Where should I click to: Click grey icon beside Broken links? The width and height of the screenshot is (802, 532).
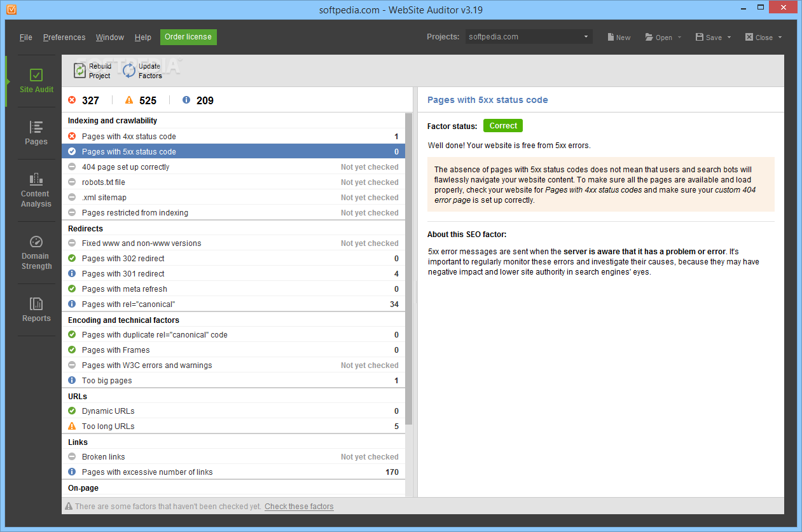click(x=72, y=456)
